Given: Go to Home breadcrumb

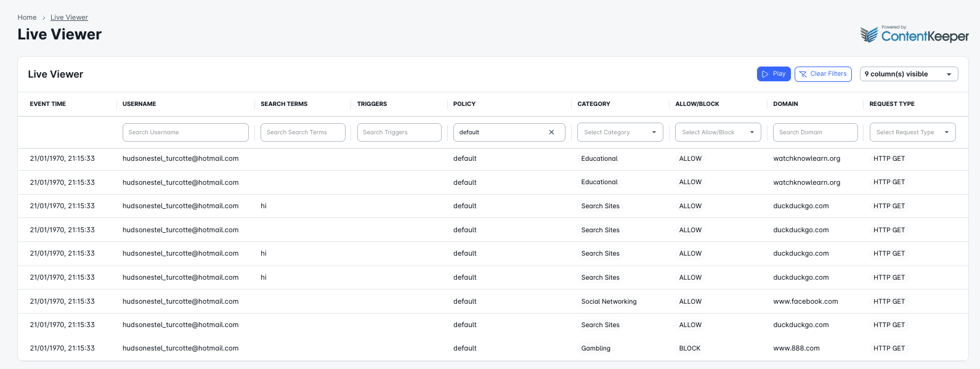Looking at the screenshot, I should click(x=27, y=17).
